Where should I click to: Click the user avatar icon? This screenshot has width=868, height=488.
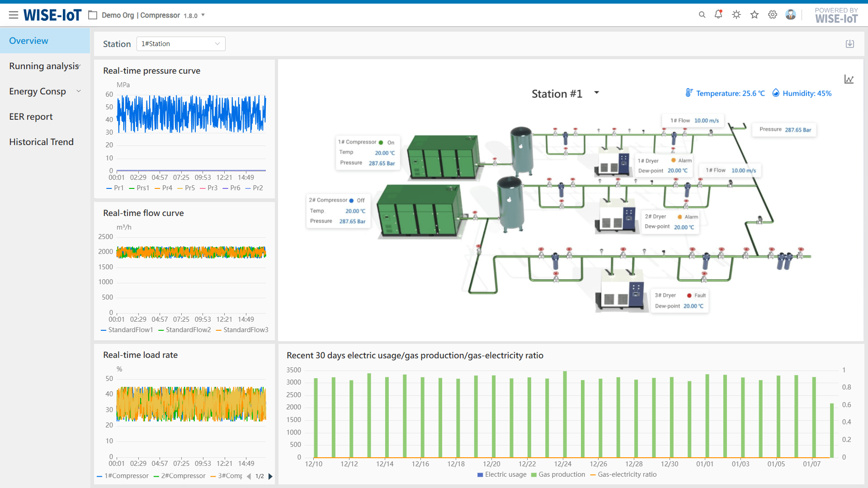pos(791,15)
